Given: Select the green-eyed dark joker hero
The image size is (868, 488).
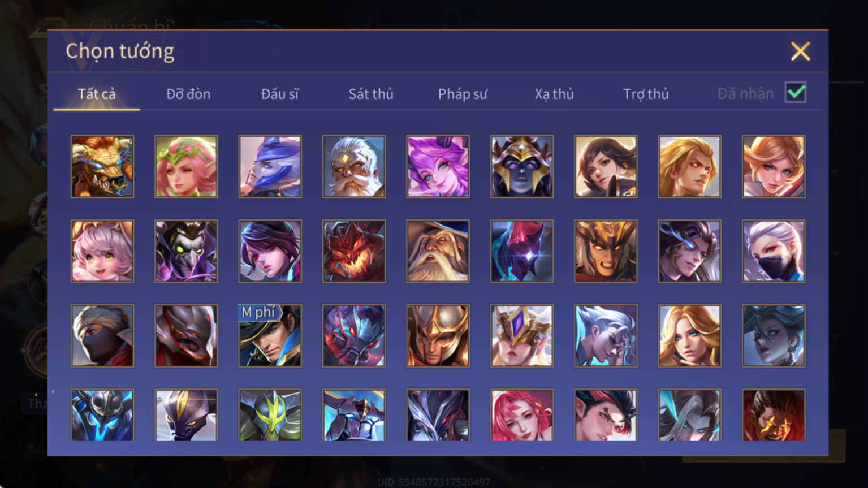Looking at the screenshot, I should [186, 251].
